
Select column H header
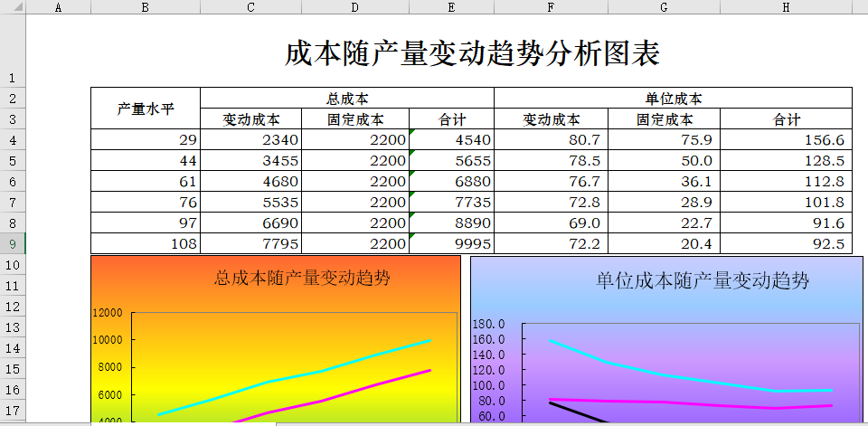pos(786,7)
